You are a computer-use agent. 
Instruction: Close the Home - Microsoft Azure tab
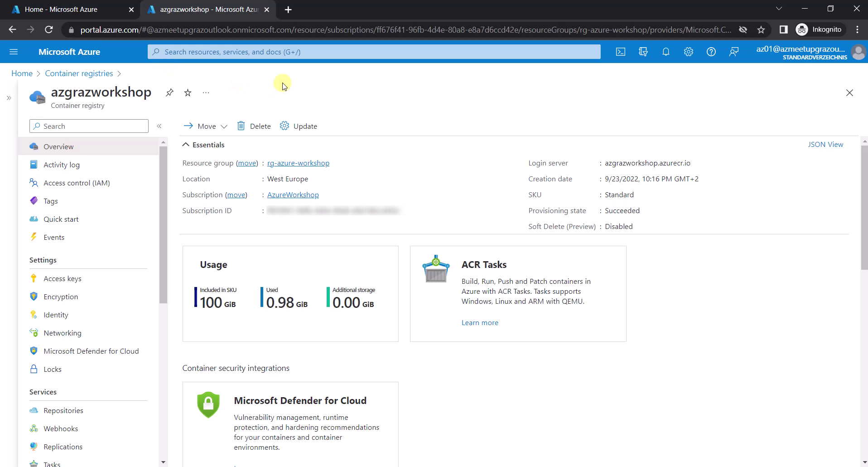pos(131,10)
